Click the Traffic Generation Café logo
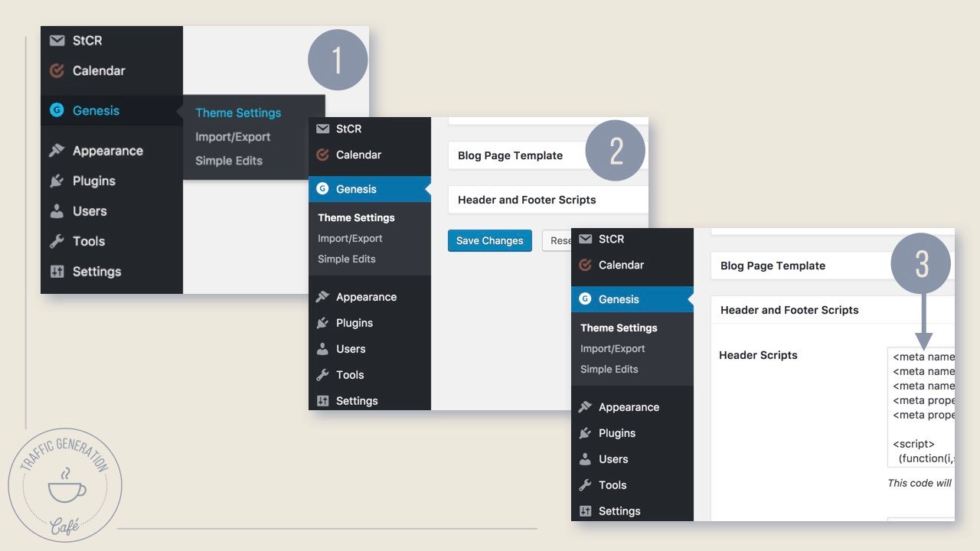980x551 pixels. (x=65, y=485)
